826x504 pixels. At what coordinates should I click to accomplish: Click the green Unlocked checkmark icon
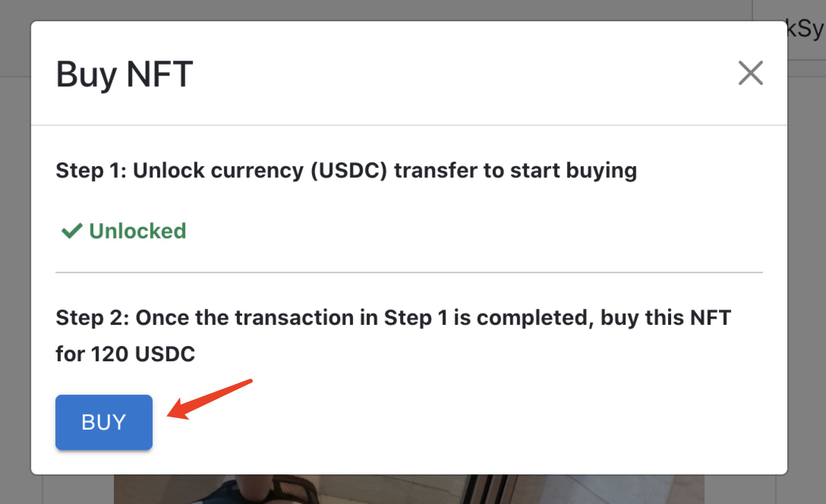pyautogui.click(x=71, y=231)
